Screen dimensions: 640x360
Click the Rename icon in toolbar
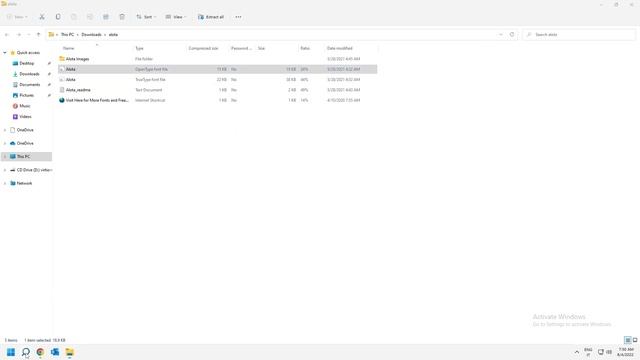[90, 17]
